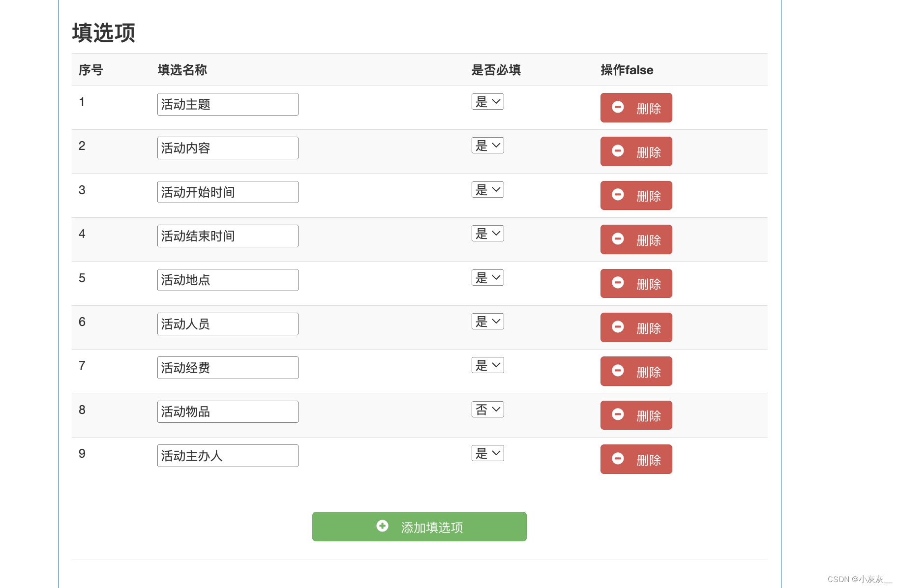The height and width of the screenshot is (588, 900).
Task: Click the minus icon for 活动经费 row
Action: click(x=618, y=371)
